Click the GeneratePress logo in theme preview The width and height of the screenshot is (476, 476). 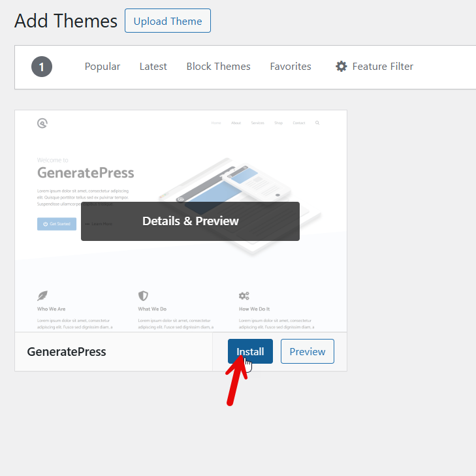click(42, 123)
